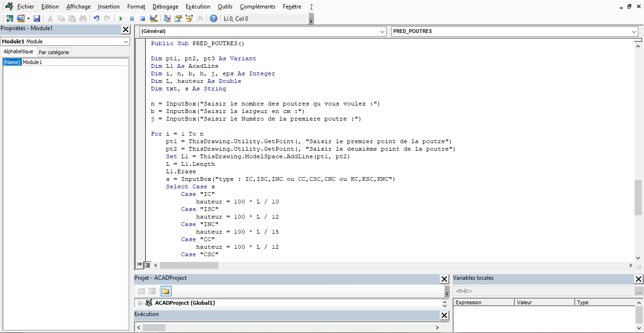
Task: Click the Exécution panel horizontal scrollbar thumb
Action: click(x=154, y=327)
